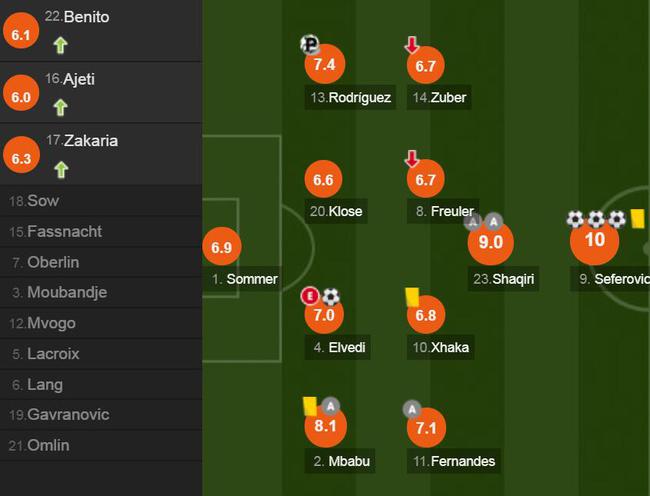Click Seferovic's yellow card icon

click(637, 218)
